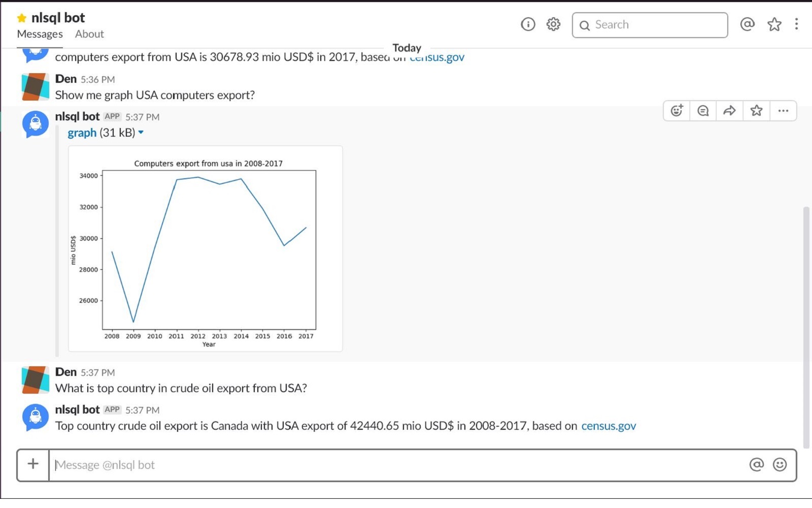This screenshot has height=508, width=812.
Task: Star the nlsql bot graph message
Action: (756, 111)
